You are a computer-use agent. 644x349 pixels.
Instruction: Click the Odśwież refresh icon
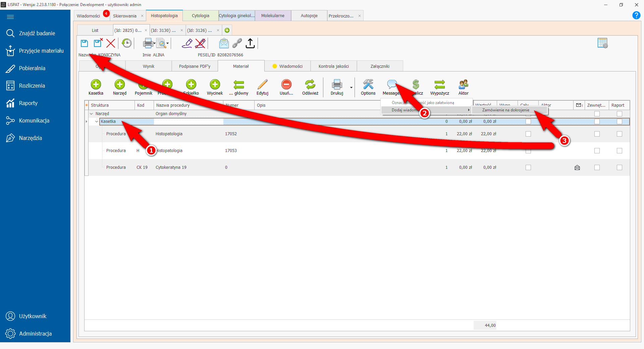click(x=310, y=84)
